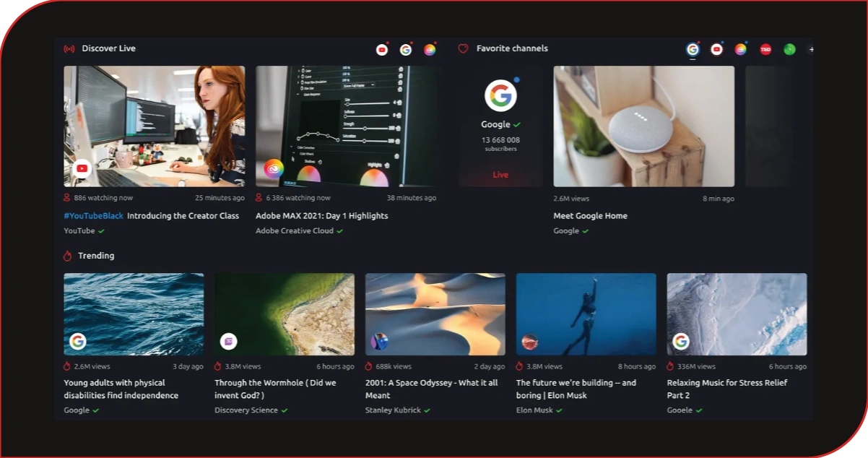Click the Trending heading text

pyautogui.click(x=96, y=256)
